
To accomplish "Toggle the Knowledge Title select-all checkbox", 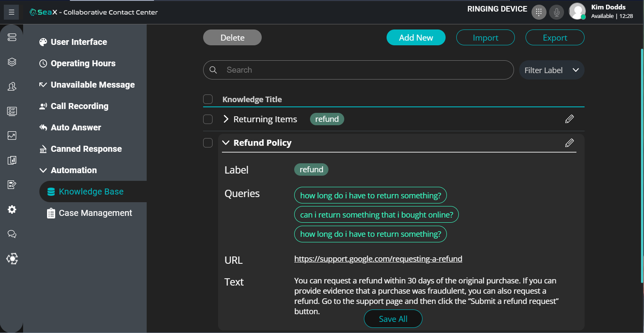I will coord(208,99).
